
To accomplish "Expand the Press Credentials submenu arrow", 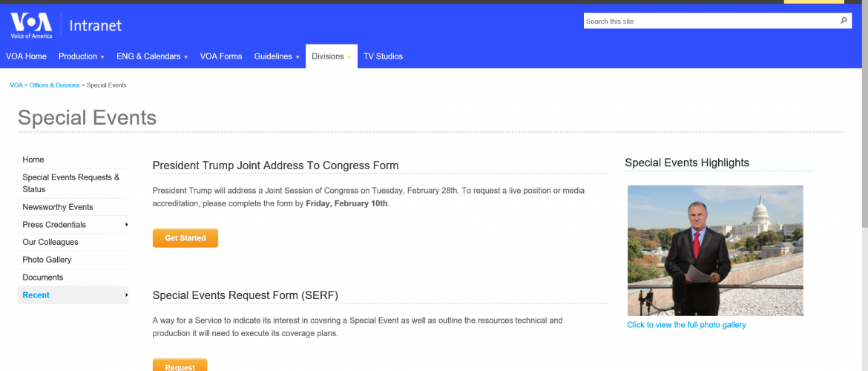I will [x=126, y=224].
